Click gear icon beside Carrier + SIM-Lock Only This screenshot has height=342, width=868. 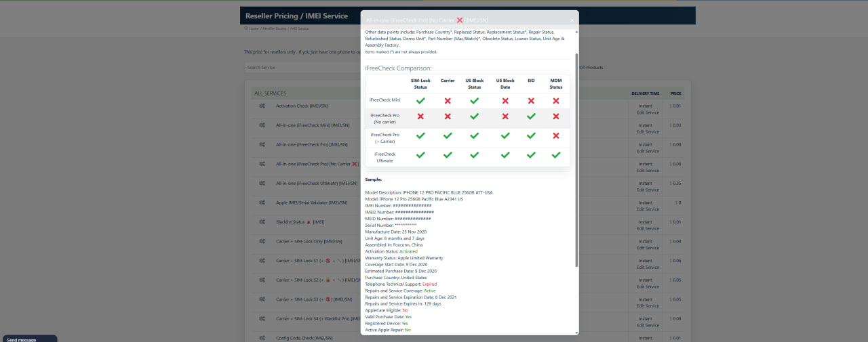pyautogui.click(x=261, y=241)
